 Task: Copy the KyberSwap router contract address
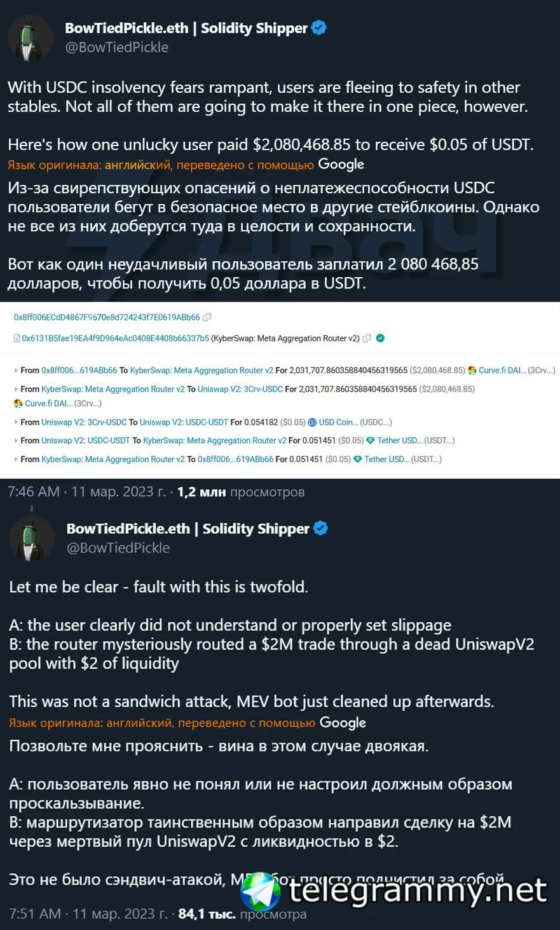pos(367,338)
